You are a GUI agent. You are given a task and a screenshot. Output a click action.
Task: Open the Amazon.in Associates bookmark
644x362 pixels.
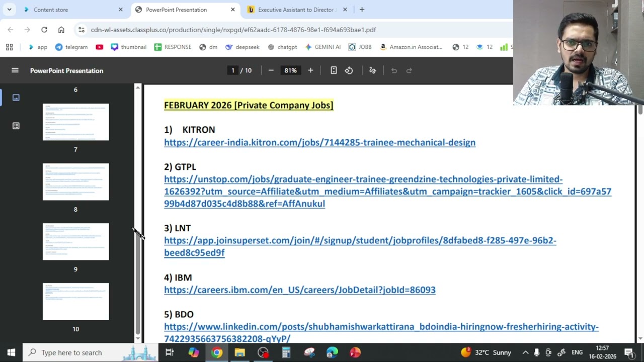(411, 47)
